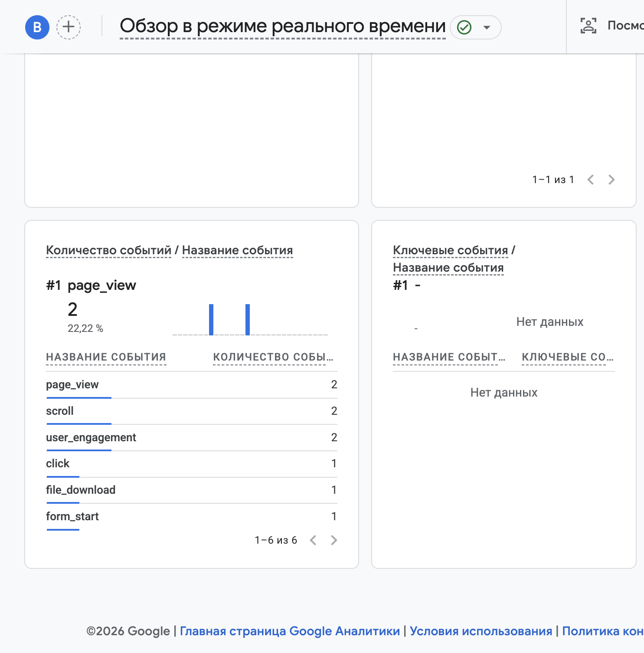Open the Условия использования link
This screenshot has height=653, width=644.
click(x=481, y=631)
